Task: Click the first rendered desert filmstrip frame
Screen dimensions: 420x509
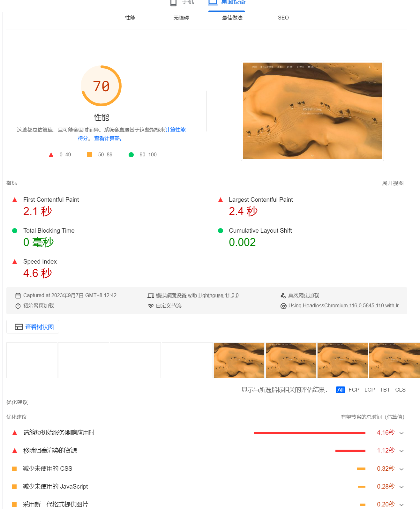Action: pyautogui.click(x=239, y=360)
